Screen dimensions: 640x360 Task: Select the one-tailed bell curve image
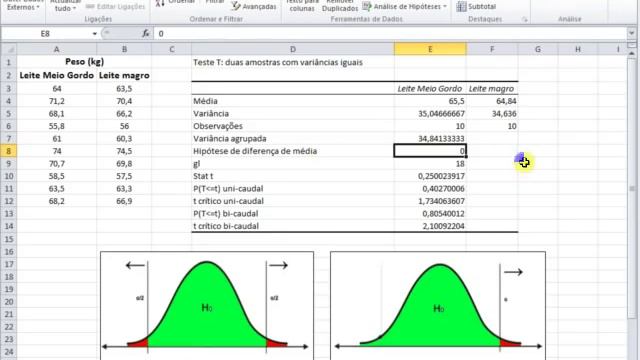(438, 306)
